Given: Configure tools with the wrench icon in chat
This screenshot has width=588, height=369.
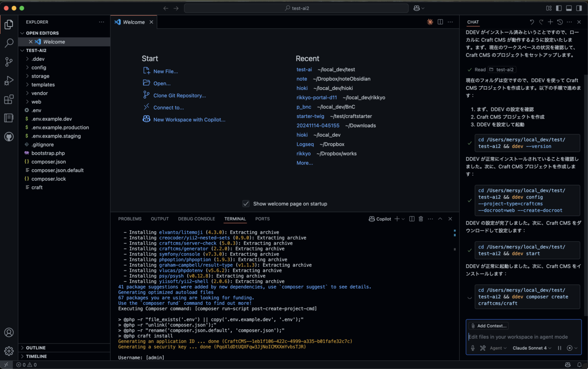Looking at the screenshot, I should point(483,348).
